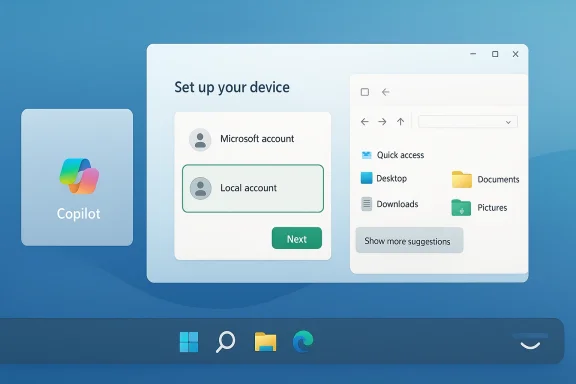The width and height of the screenshot is (576, 384).
Task: Open the Downloads location
Action: coord(390,204)
